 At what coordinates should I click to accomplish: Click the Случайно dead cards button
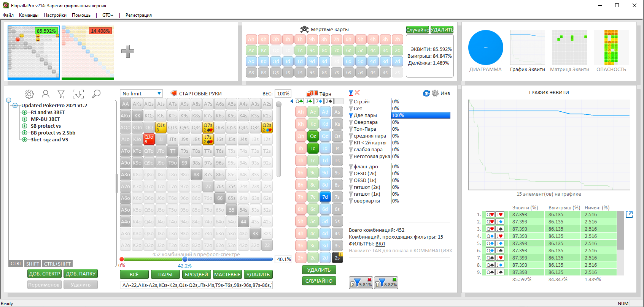(417, 30)
